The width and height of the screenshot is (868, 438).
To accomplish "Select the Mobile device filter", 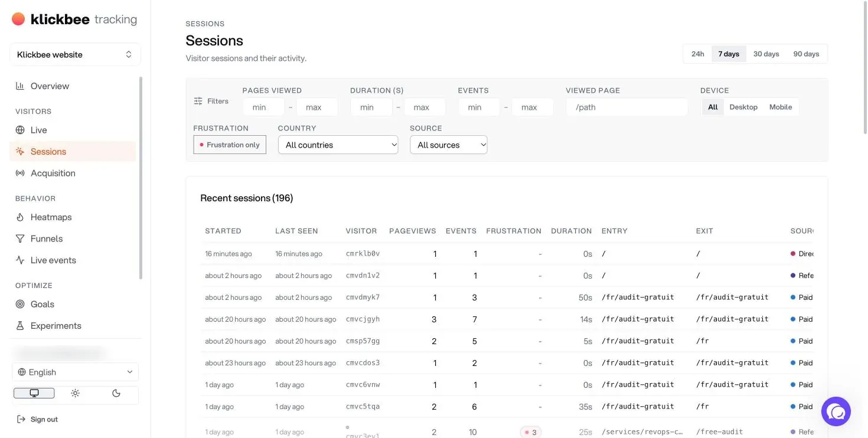I will [x=781, y=107].
